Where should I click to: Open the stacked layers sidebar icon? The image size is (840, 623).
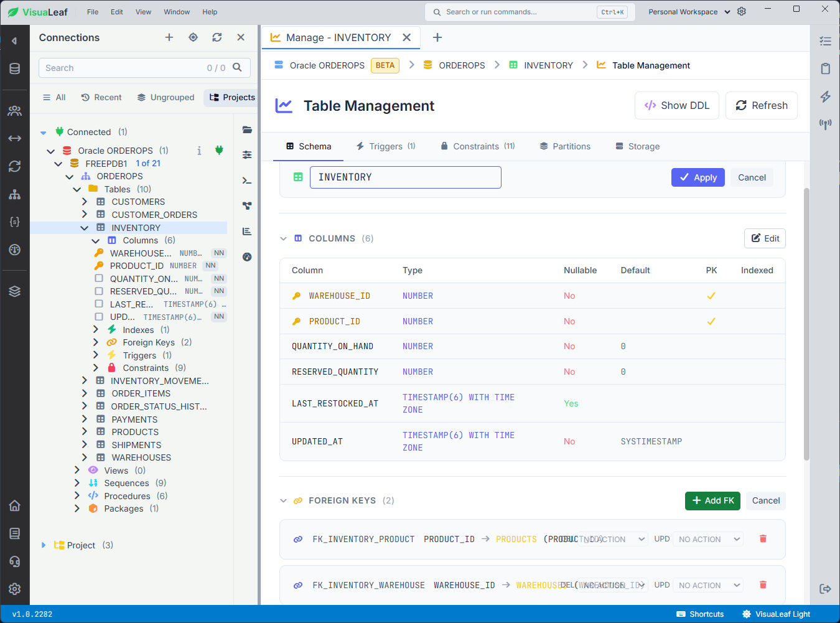[14, 291]
